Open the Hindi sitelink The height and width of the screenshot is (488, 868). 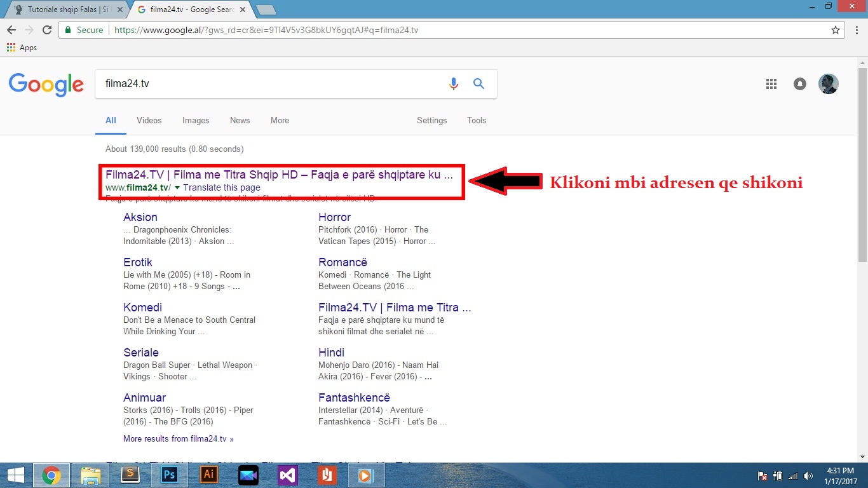click(332, 352)
